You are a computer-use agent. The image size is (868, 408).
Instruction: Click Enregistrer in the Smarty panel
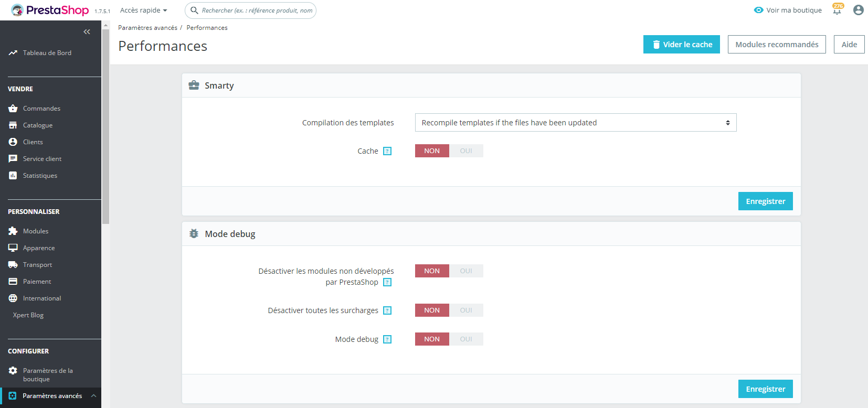[x=766, y=201]
